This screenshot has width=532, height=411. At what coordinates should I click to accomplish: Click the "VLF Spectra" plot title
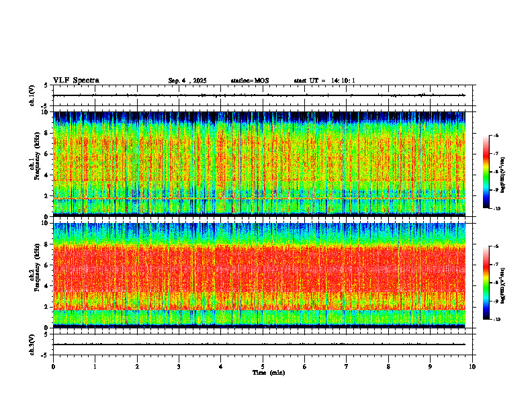[x=76, y=81]
